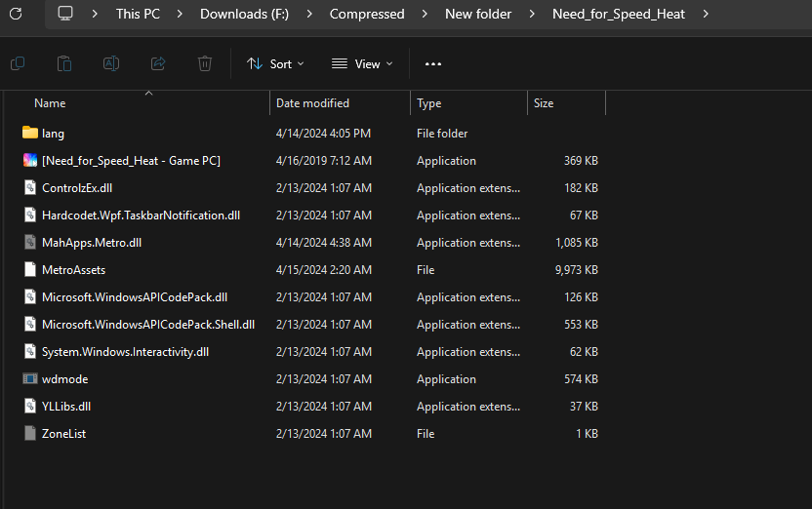Screen dimensions: 812x509
Task: Go to Compressed folder breadcrumb
Action: pyautogui.click(x=367, y=14)
